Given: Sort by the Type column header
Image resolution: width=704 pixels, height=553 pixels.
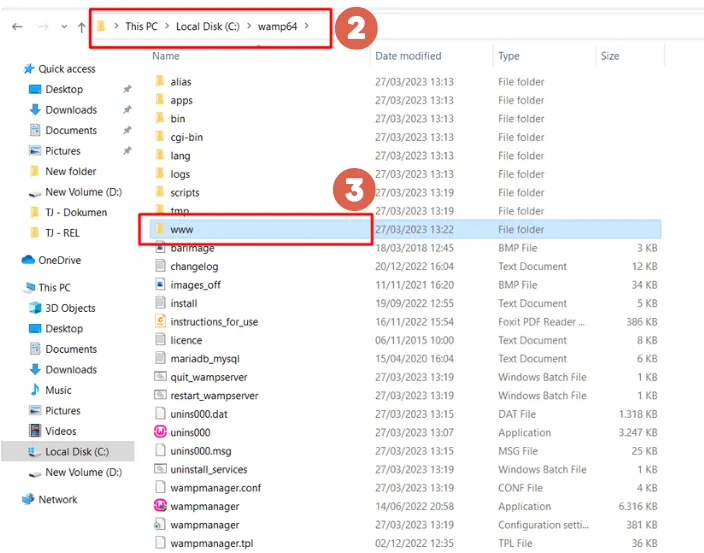Looking at the screenshot, I should click(x=509, y=56).
